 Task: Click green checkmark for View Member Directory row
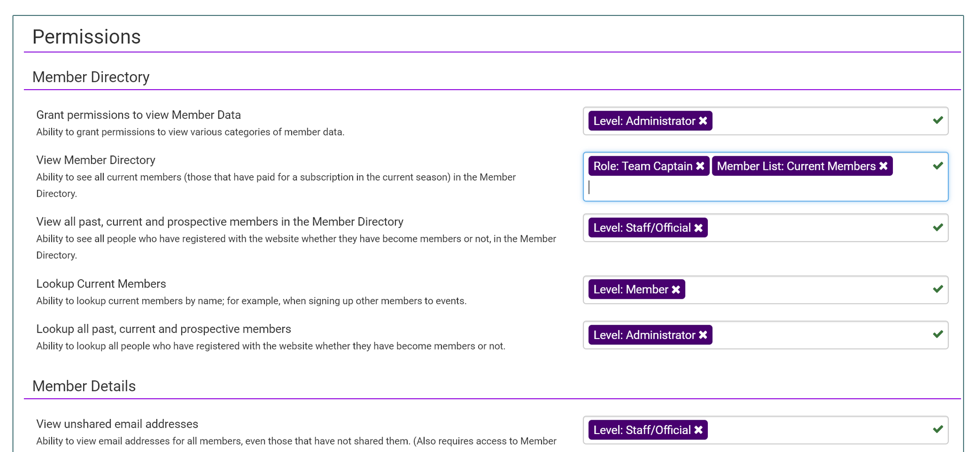tap(938, 166)
